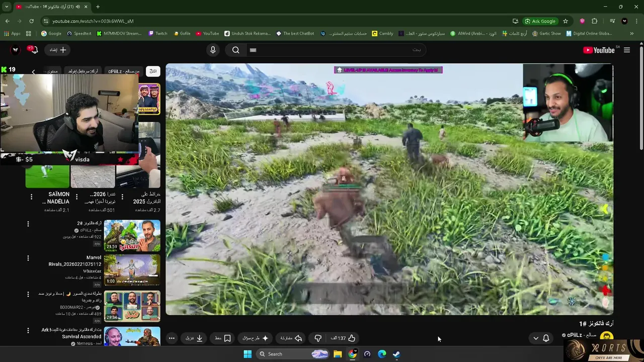Click the chips row previous arrow
This screenshot has width=644, height=362.
[x=33, y=71]
